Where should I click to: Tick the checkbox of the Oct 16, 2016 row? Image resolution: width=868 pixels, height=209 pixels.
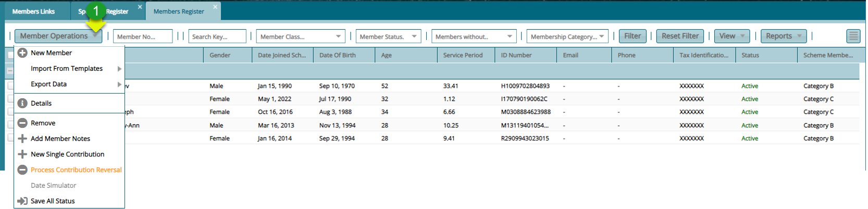[x=10, y=112]
